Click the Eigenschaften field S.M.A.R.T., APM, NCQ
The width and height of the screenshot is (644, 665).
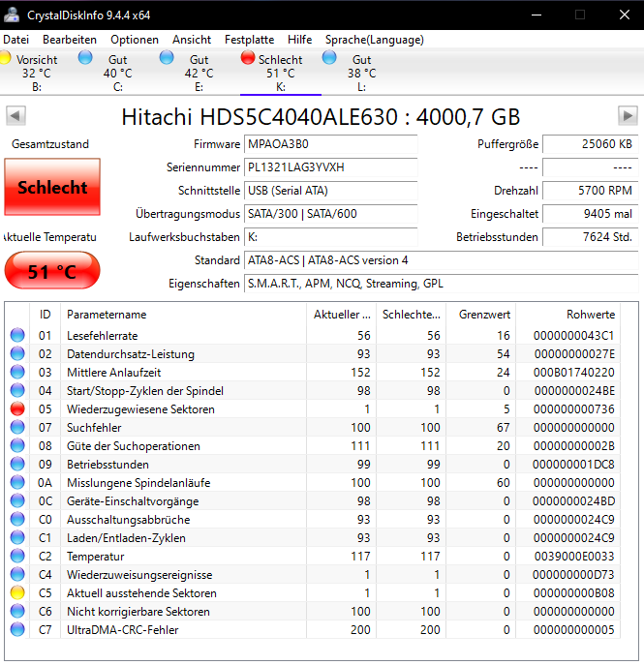click(x=441, y=284)
